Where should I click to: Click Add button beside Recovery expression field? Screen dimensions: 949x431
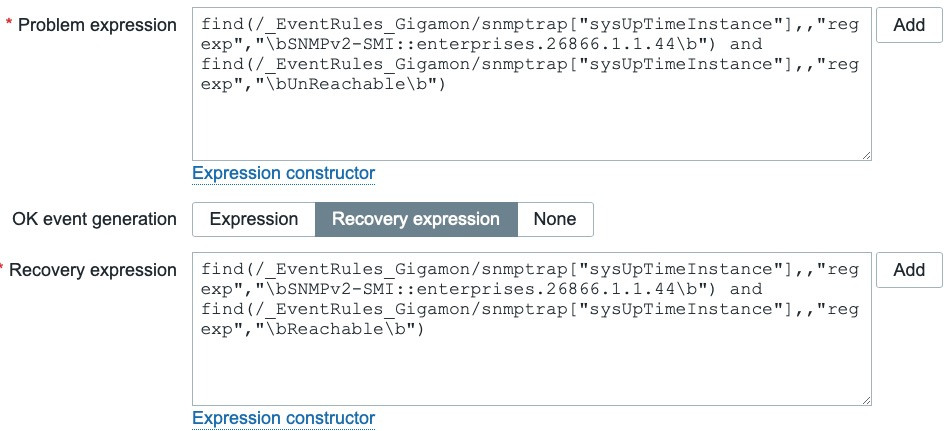click(x=908, y=269)
